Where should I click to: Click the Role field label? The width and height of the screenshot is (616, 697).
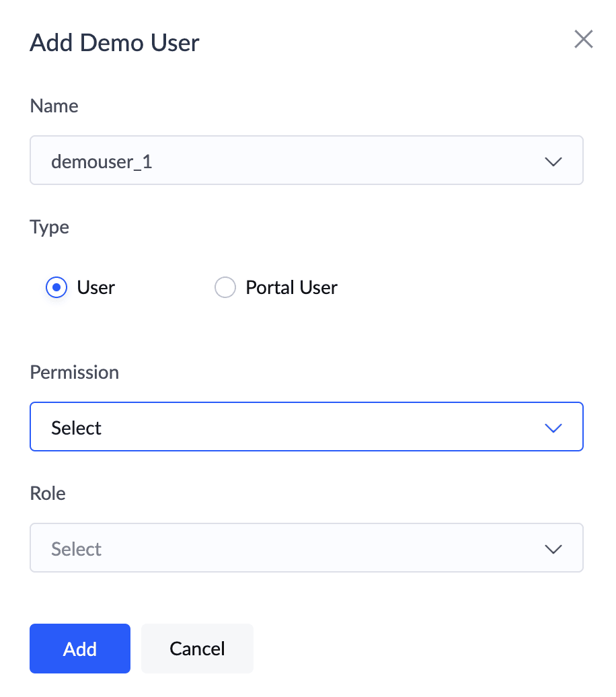coord(48,493)
